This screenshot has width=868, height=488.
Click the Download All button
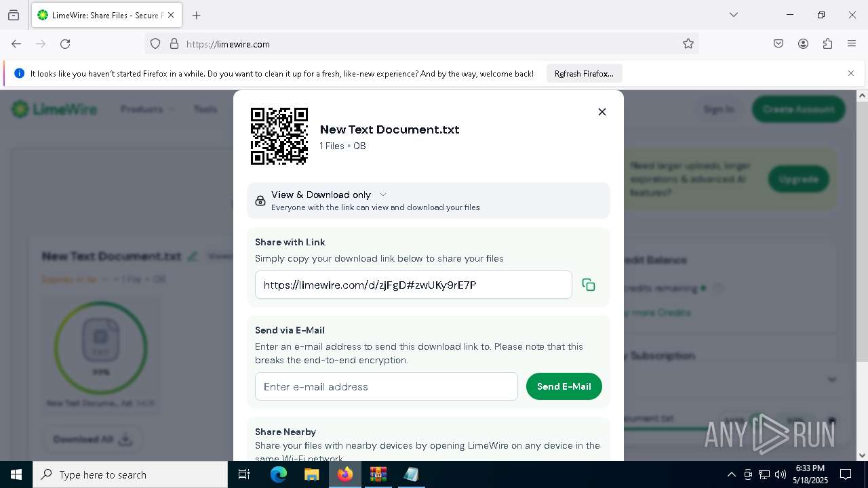coord(93,439)
